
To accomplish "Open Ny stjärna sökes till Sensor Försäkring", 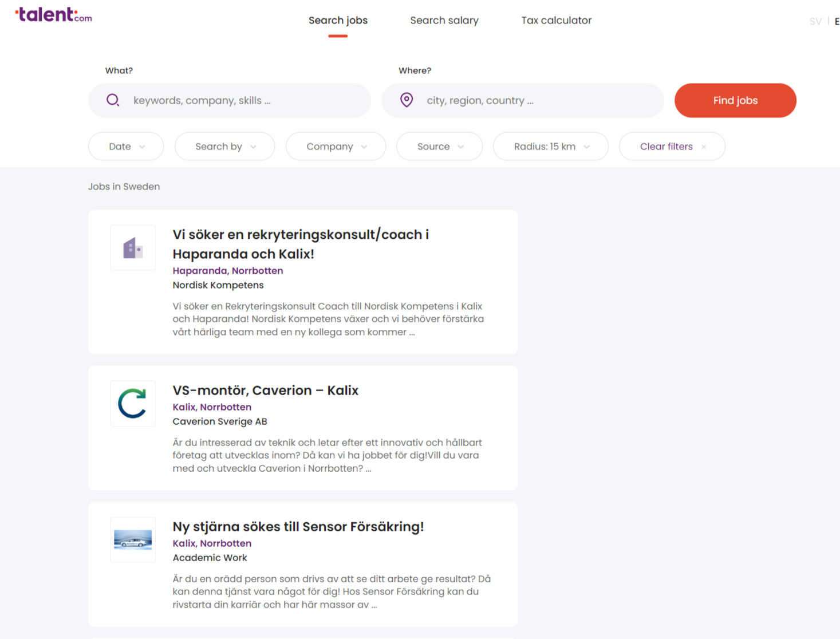I will click(x=298, y=527).
